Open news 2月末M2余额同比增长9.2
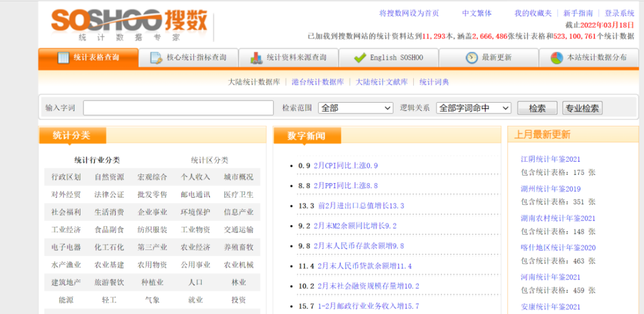Image resolution: width=644 pixels, height=314 pixels. coord(355,226)
